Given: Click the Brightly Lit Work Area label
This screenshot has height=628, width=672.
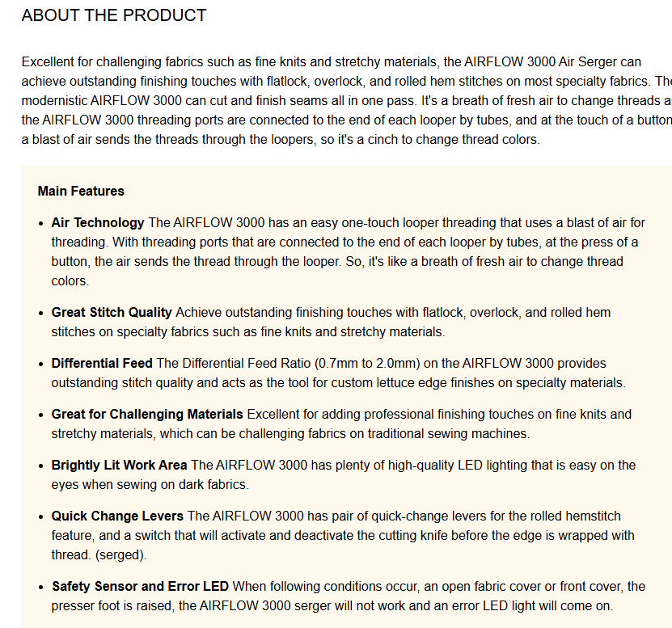Looking at the screenshot, I should pos(119,466).
